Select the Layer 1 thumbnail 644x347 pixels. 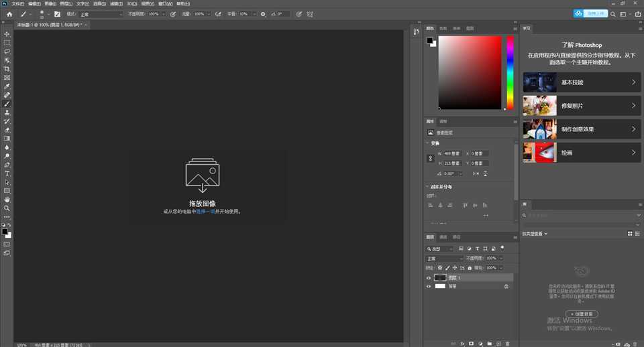[x=440, y=278]
